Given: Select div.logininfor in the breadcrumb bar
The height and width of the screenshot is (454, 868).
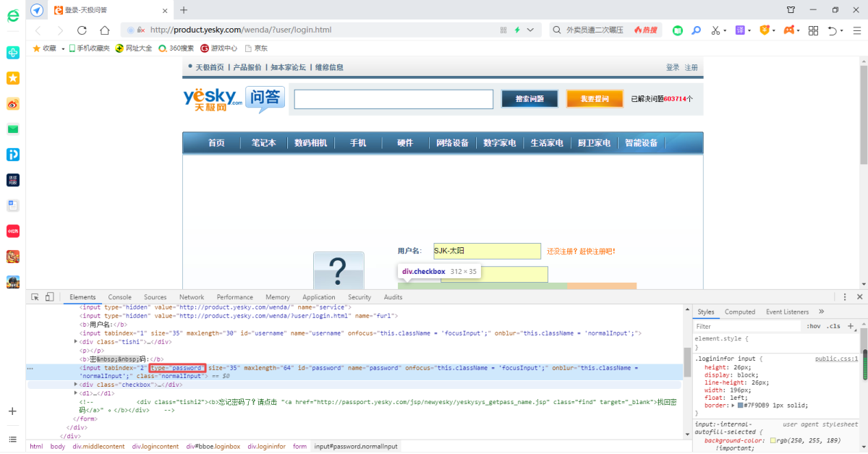Looking at the screenshot, I should point(267,447).
